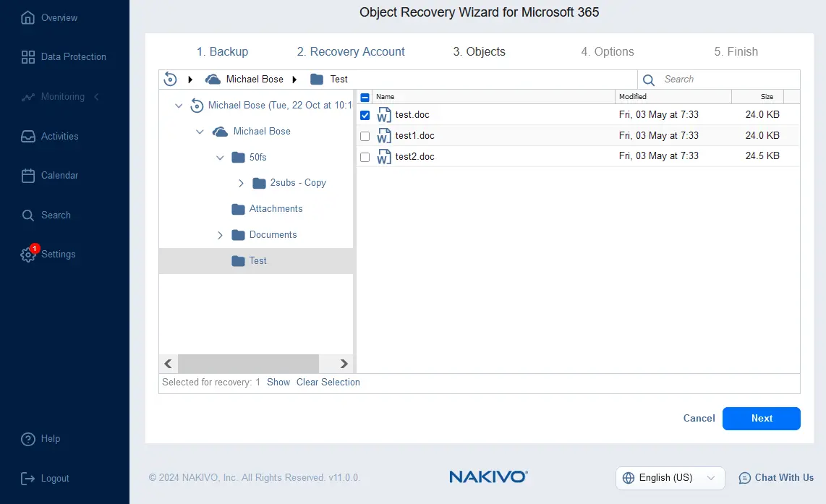Click breadcrumb arrow before Michael Bose
Screen dimensions: 826x504
190,80
